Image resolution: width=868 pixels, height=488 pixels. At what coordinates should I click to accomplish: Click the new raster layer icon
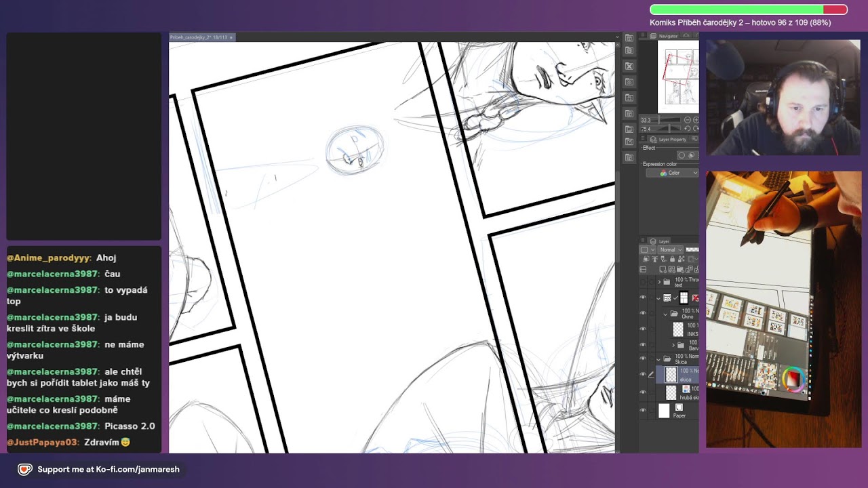pyautogui.click(x=663, y=269)
